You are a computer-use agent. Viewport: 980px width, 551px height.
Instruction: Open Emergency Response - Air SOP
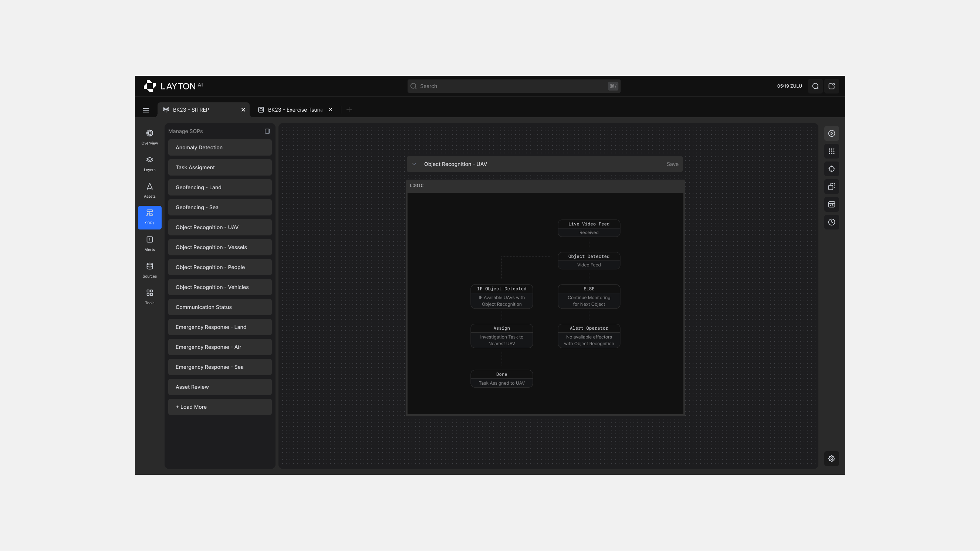(220, 347)
